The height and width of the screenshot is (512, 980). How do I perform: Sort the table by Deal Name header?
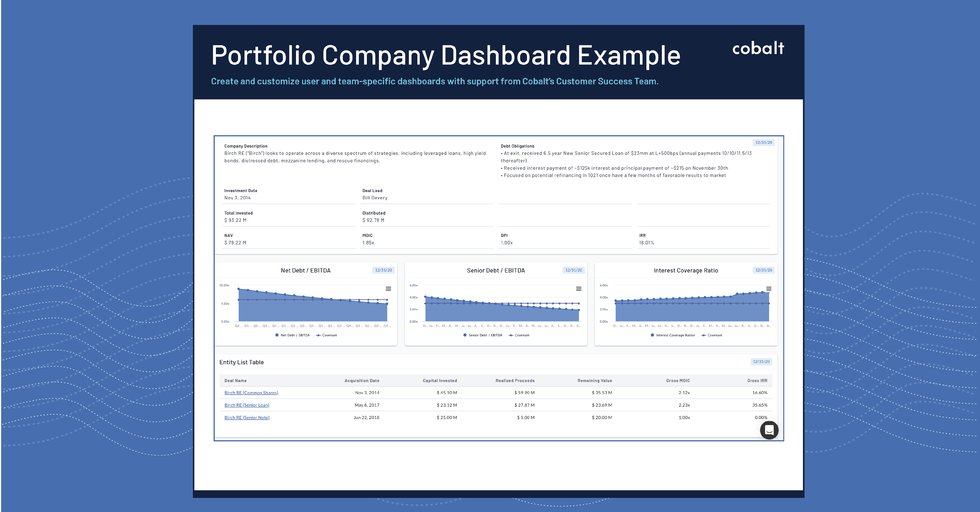coord(235,381)
